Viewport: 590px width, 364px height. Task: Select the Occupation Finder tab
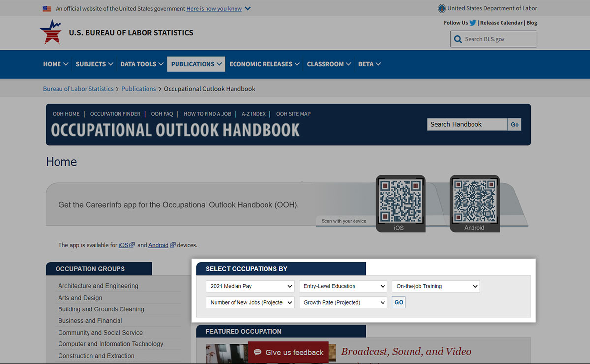(115, 114)
